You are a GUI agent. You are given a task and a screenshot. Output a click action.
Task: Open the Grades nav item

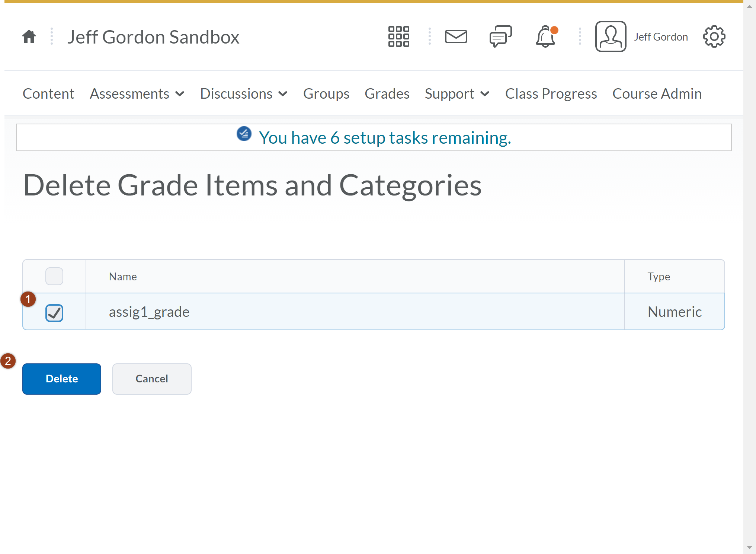tap(387, 94)
